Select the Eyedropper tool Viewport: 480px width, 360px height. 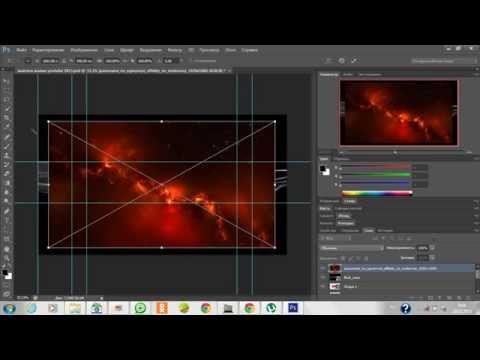coord(6,126)
